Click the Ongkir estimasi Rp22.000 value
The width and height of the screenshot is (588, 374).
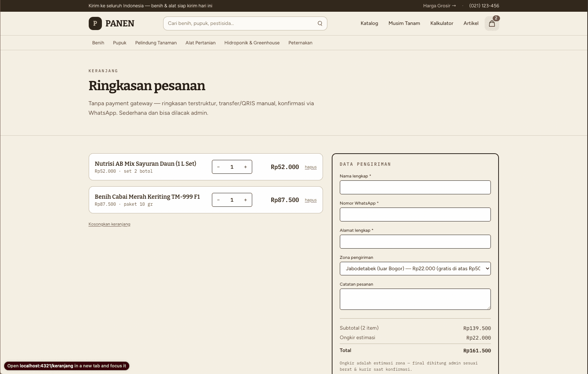478,338
